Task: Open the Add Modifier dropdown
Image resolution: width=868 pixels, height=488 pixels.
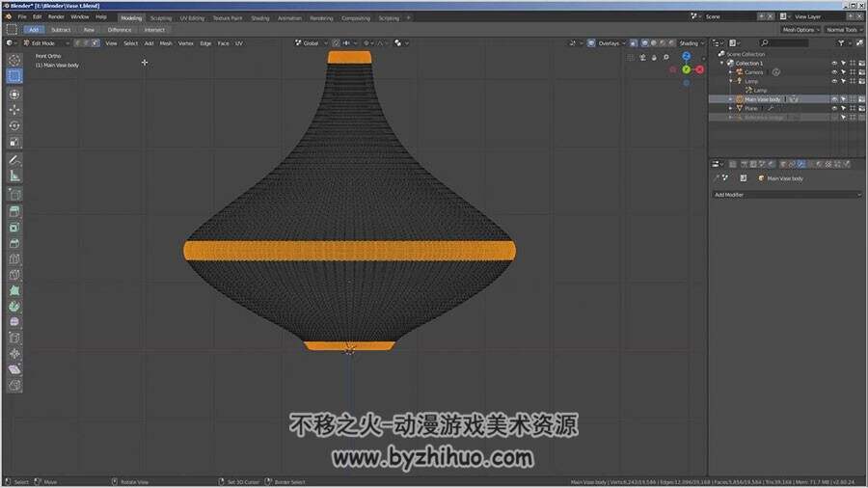Action: coord(787,195)
